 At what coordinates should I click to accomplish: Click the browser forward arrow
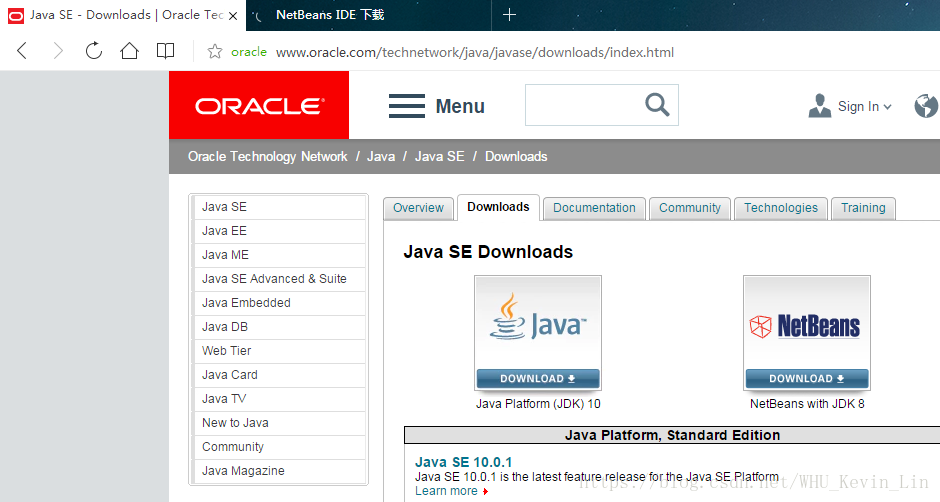click(58, 51)
